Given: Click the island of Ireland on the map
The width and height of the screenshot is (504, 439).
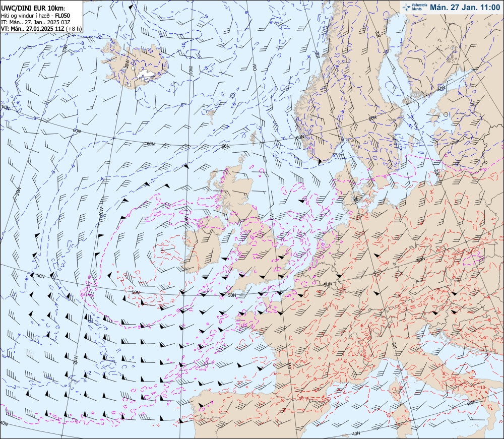Looking at the screenshot, I should coord(205,244).
